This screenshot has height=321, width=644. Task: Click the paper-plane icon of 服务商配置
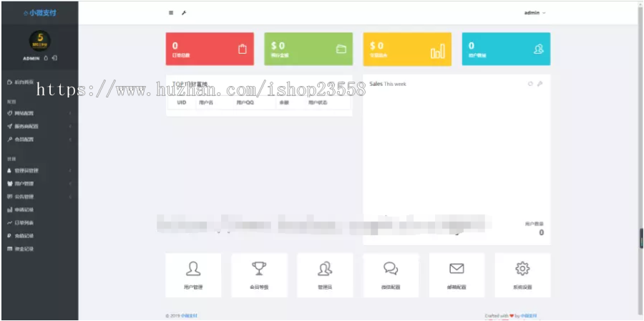(x=9, y=126)
